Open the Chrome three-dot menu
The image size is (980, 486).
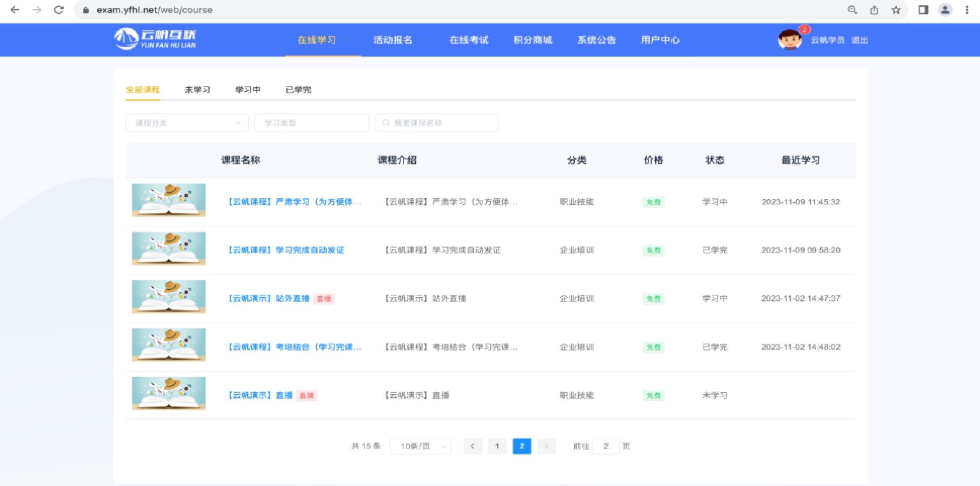[967, 10]
